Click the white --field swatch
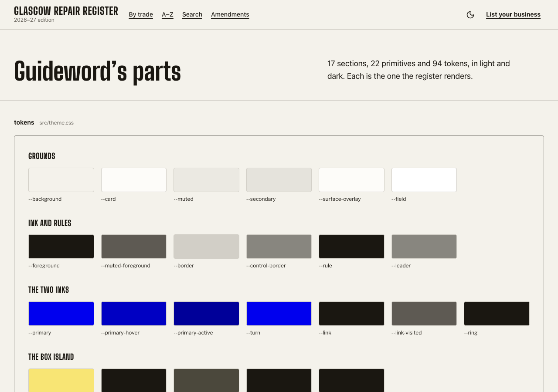This screenshot has width=558, height=392. click(x=424, y=180)
